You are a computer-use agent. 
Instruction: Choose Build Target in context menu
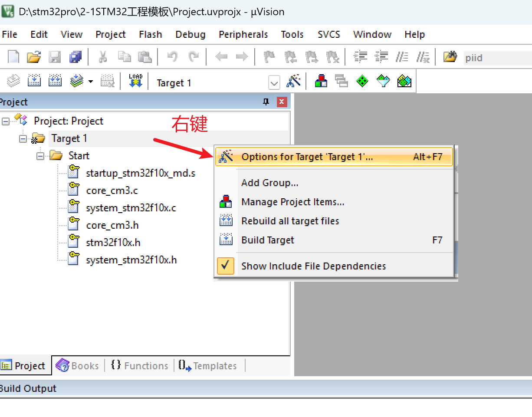(x=268, y=240)
